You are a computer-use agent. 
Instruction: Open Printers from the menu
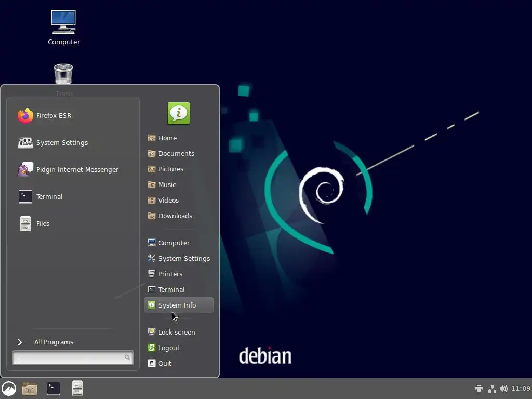[x=179, y=274]
